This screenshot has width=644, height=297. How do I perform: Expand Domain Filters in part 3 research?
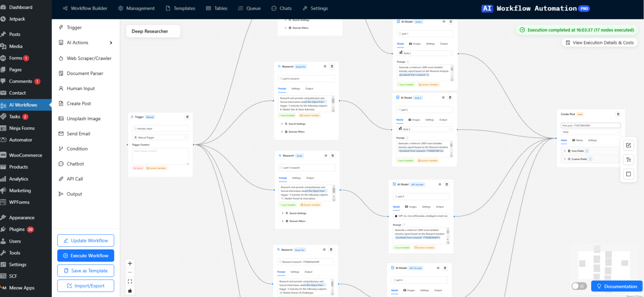pos(295,221)
